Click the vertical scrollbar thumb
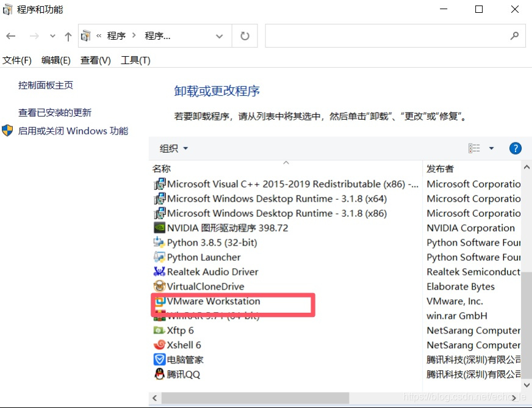Screen dimensions: 532x408 [527, 325]
